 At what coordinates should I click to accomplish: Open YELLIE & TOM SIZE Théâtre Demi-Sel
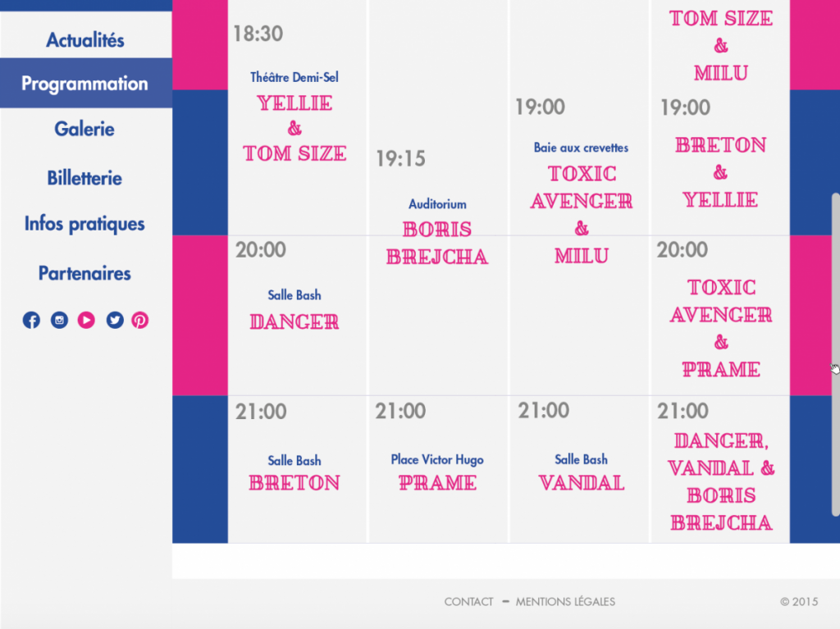[294, 129]
